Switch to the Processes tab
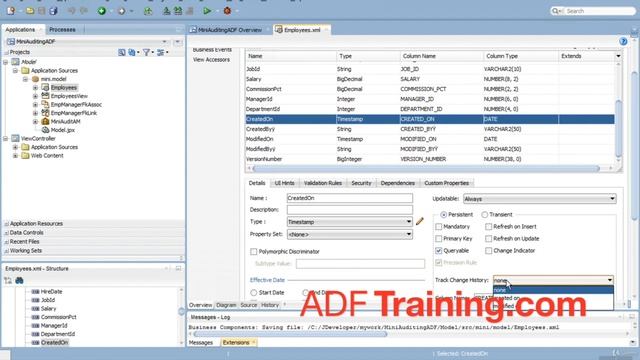This screenshot has height=360, width=640. (62, 30)
